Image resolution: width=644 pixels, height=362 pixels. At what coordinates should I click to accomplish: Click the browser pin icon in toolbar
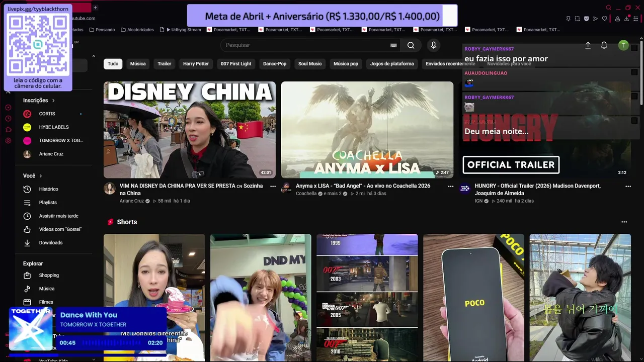(568, 19)
